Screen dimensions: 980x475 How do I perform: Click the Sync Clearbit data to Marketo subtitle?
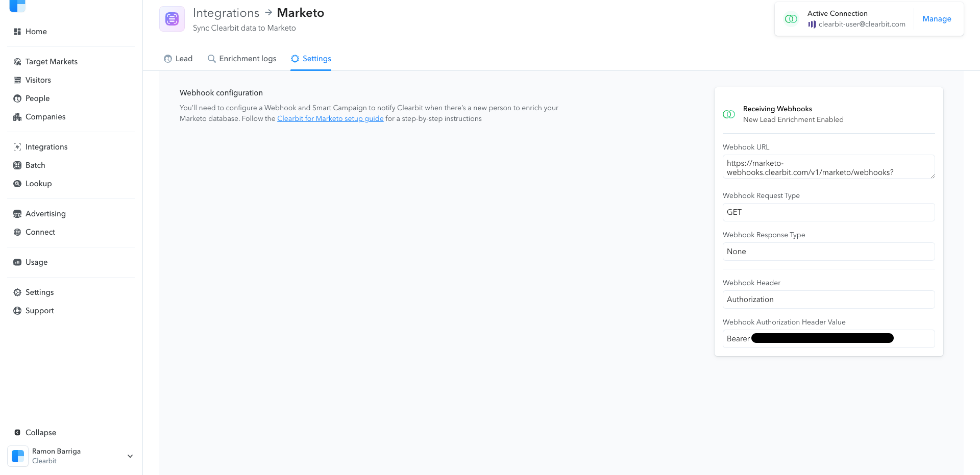(244, 28)
